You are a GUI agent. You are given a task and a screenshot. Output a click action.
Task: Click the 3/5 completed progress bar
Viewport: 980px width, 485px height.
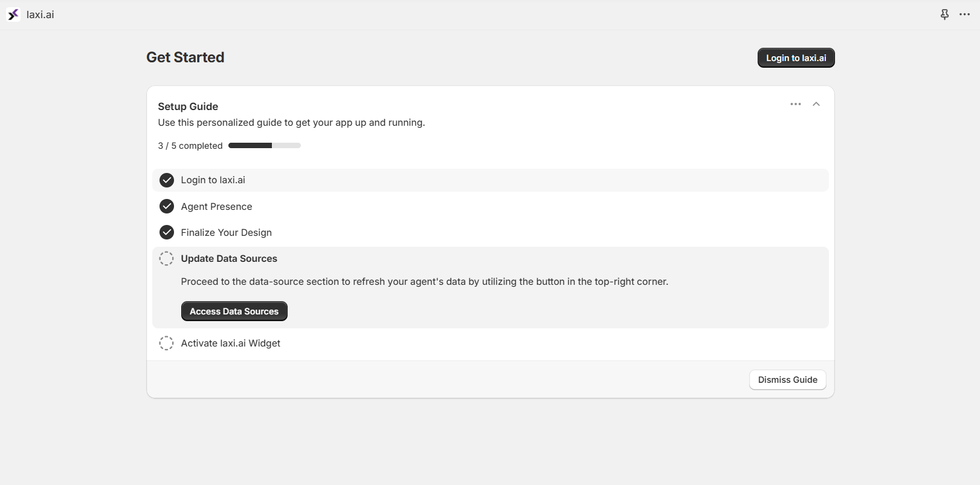pyautogui.click(x=264, y=145)
